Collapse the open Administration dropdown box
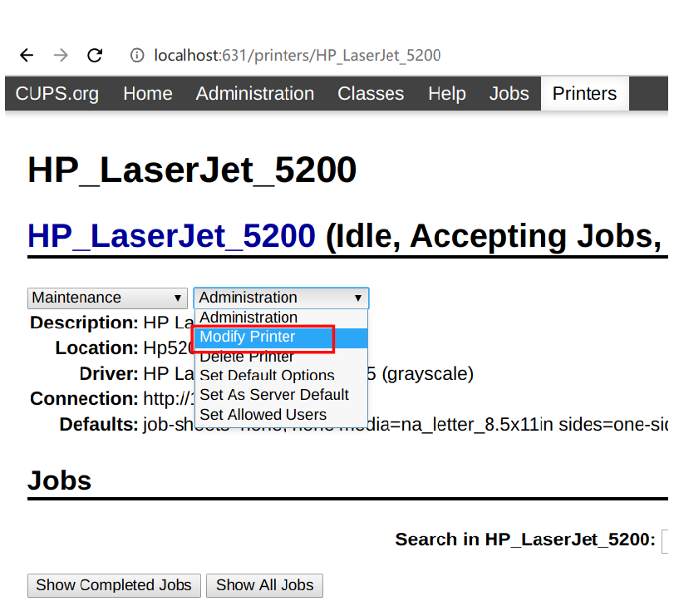Screen dimensions: 674x616 [x=281, y=298]
